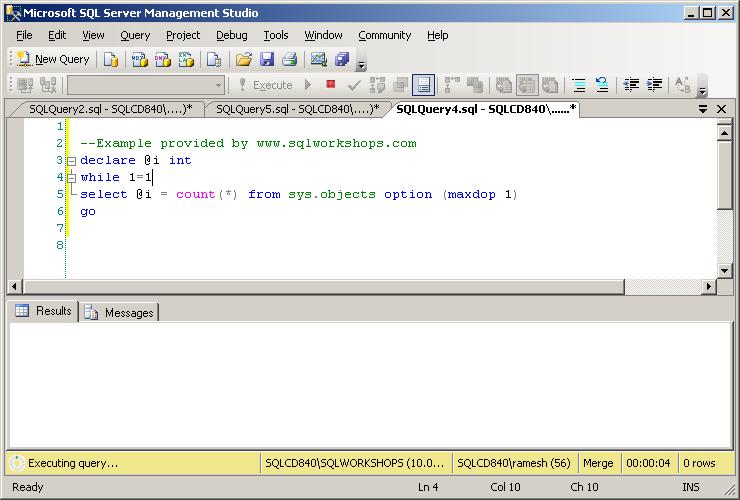Collapse the declare block on line 3
Viewport: 740px width, 500px height.
(x=71, y=161)
